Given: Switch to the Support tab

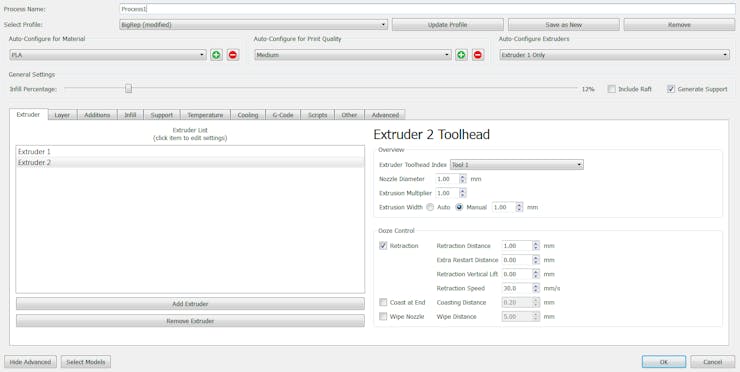Looking at the screenshot, I should click(162, 115).
